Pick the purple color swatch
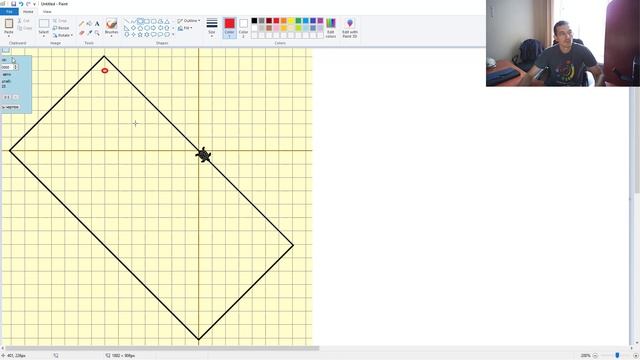Screen dimensions: 640x360 pyautogui.click(x=320, y=20)
